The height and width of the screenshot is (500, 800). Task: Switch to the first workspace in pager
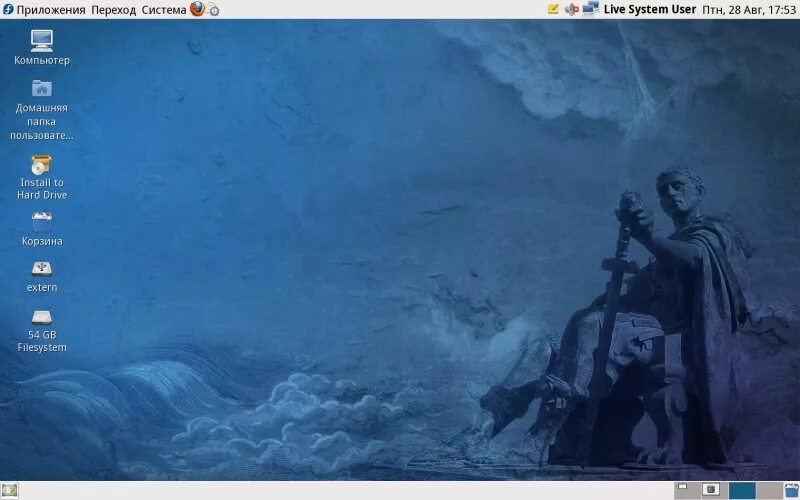[687, 491]
